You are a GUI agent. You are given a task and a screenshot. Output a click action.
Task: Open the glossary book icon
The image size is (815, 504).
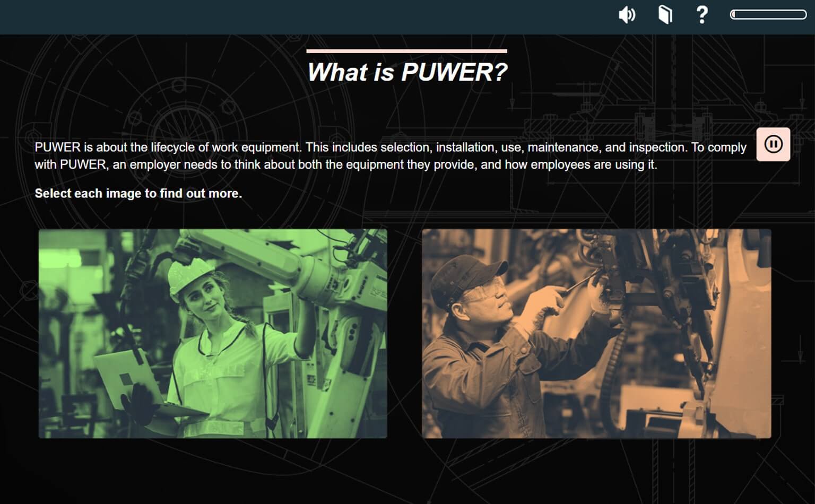tap(665, 15)
